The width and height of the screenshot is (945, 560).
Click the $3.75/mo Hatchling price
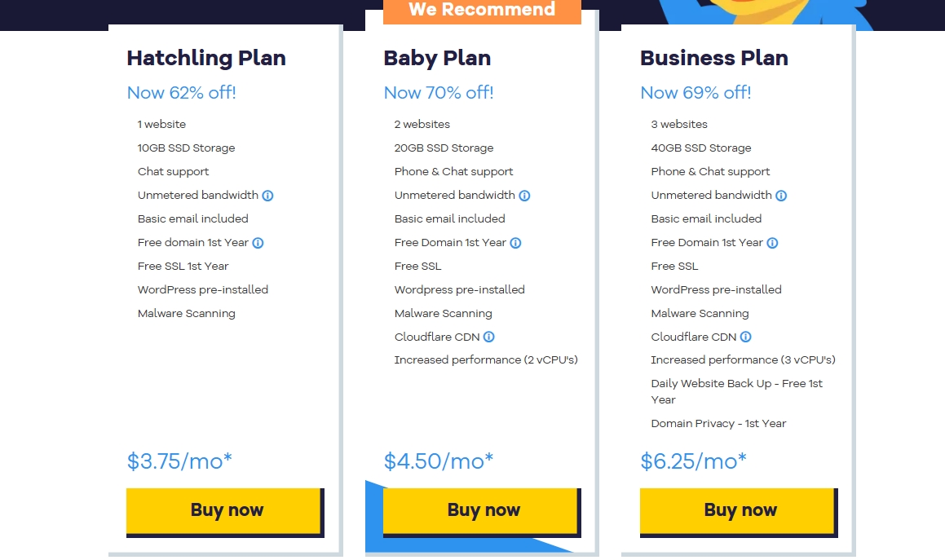coord(179,461)
